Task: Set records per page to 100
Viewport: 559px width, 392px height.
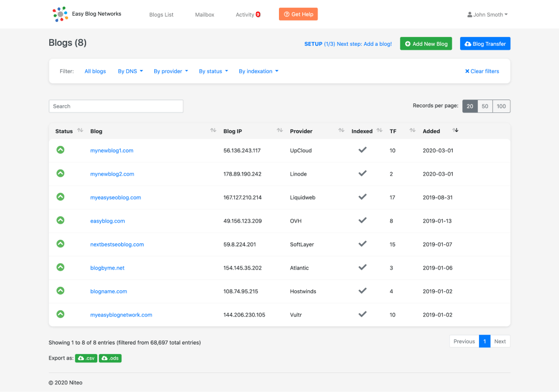Action: 501,106
